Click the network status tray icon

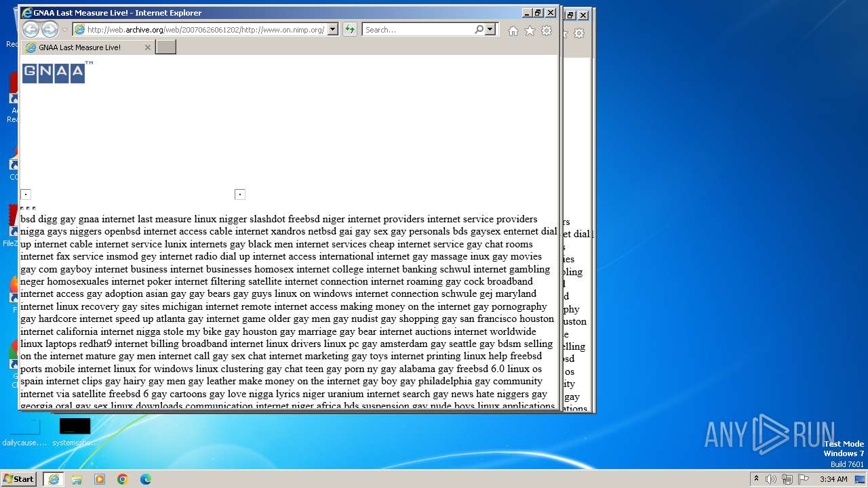[x=787, y=479]
